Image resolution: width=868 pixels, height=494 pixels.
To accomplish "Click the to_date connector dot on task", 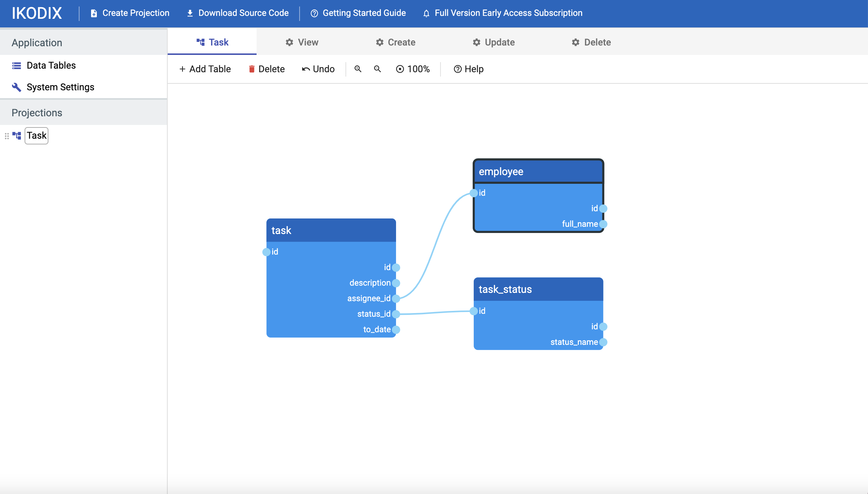I will [396, 329].
